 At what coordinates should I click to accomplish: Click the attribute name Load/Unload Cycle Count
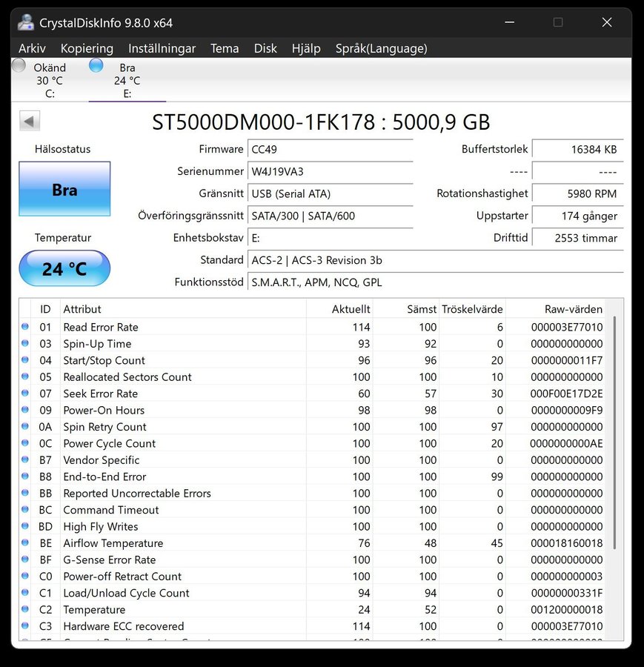coord(126,593)
